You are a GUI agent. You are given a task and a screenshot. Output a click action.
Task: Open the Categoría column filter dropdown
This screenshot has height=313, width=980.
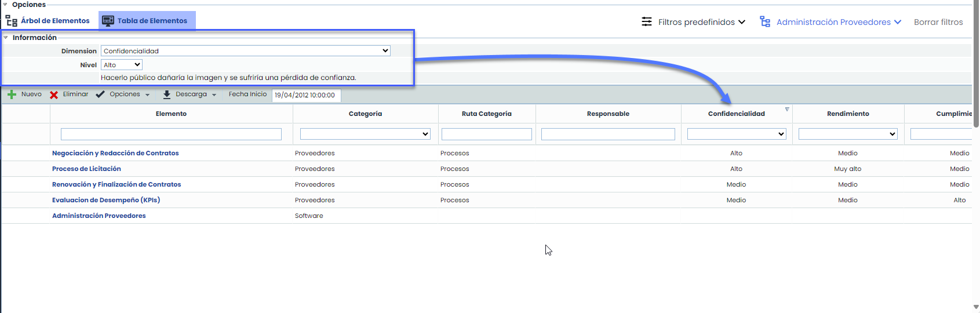coord(365,134)
